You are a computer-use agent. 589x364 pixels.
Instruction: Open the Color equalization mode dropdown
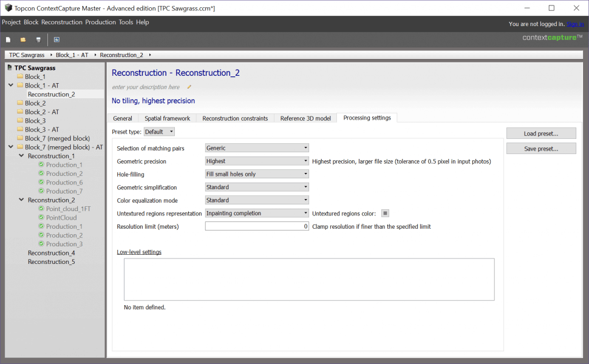(257, 200)
